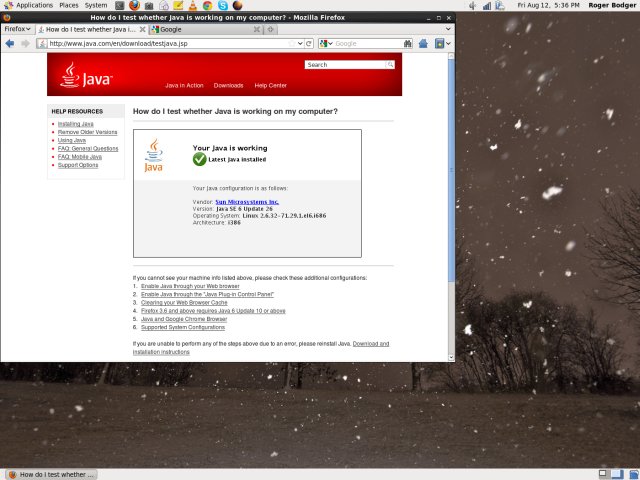Launch Google Chrome from top panel
Image resolution: width=640 pixels, height=480 pixels.
click(207, 5)
